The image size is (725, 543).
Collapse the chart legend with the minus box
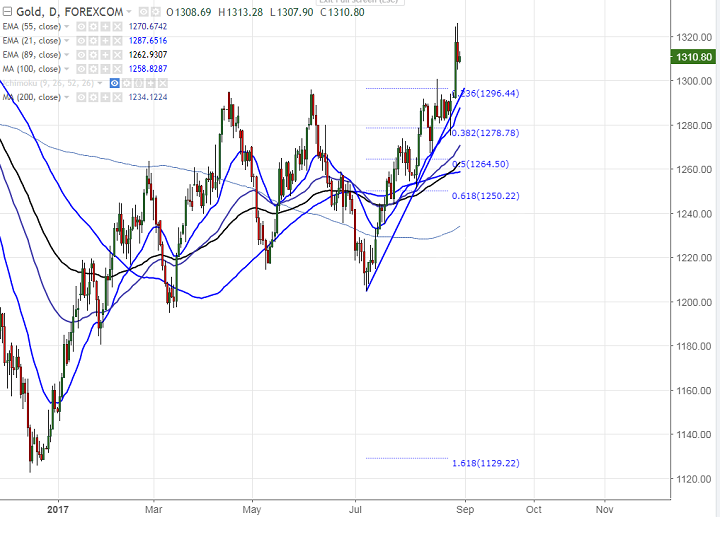(7, 12)
